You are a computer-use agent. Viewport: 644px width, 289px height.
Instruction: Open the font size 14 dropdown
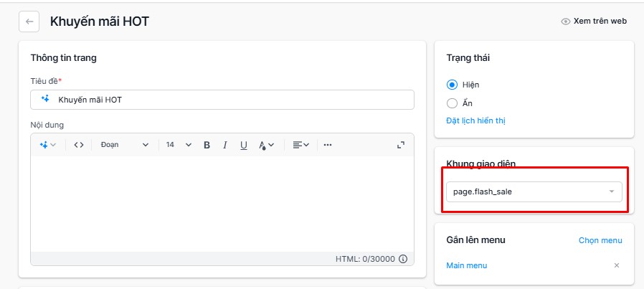[179, 145]
